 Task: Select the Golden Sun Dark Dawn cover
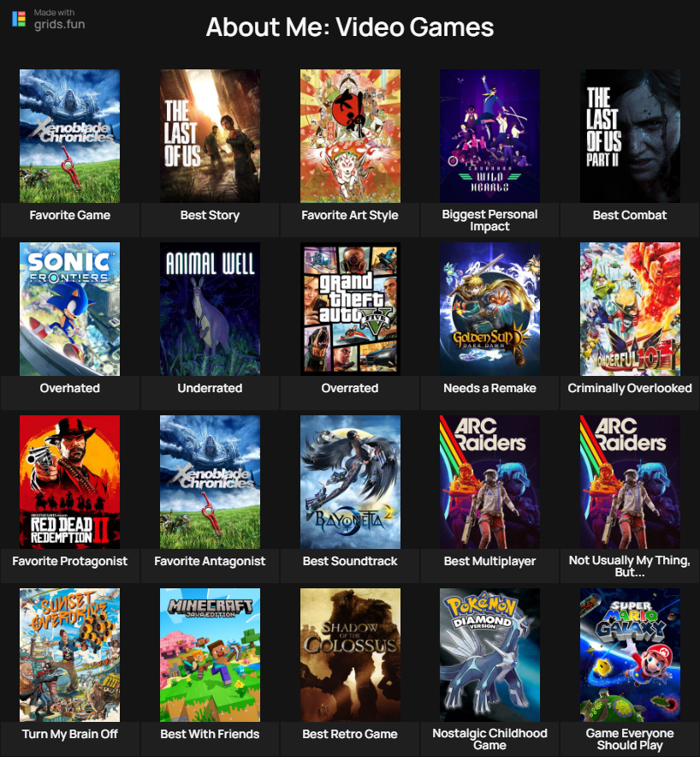(489, 309)
